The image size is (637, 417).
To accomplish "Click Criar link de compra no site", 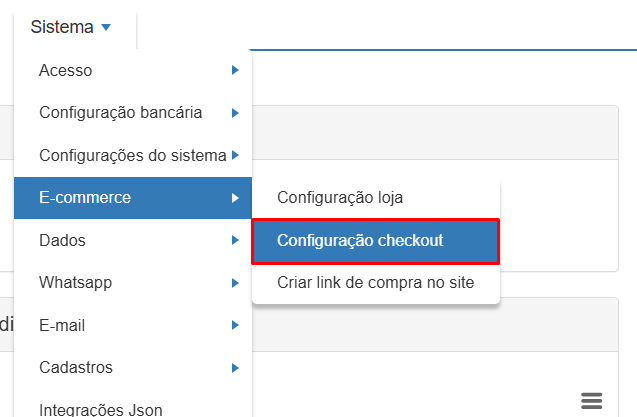I will click(375, 283).
